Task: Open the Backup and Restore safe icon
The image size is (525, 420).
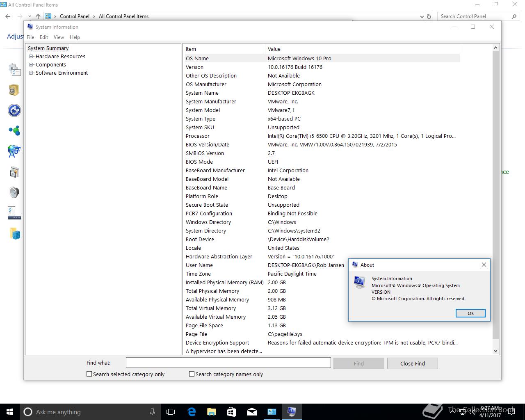Action: pos(14,90)
